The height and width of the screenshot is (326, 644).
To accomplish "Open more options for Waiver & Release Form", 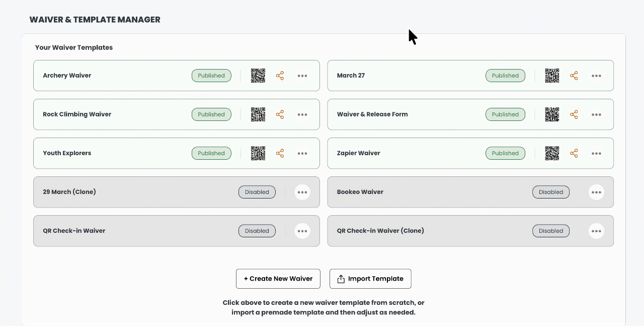I will pos(596,114).
